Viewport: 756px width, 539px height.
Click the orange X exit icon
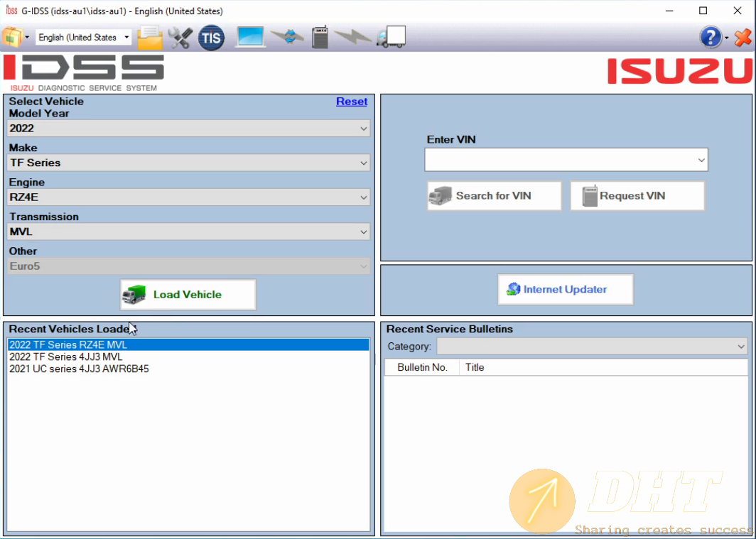(x=742, y=38)
